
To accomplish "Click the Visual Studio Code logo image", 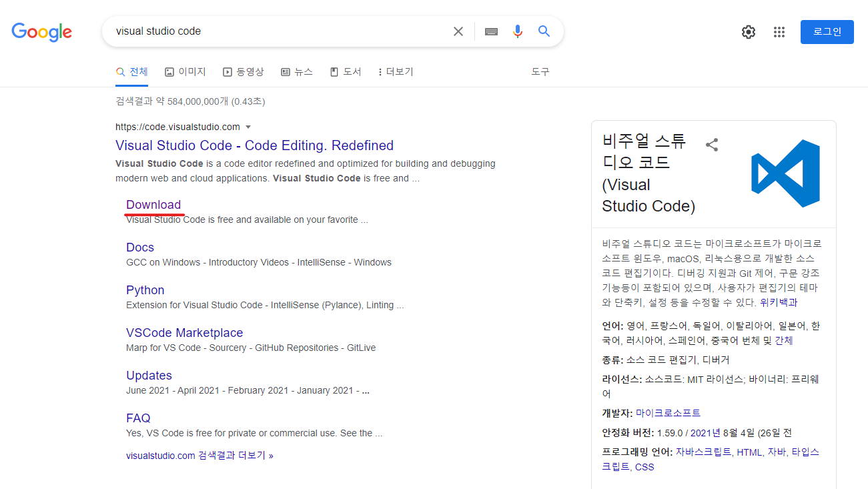I will pos(785,173).
